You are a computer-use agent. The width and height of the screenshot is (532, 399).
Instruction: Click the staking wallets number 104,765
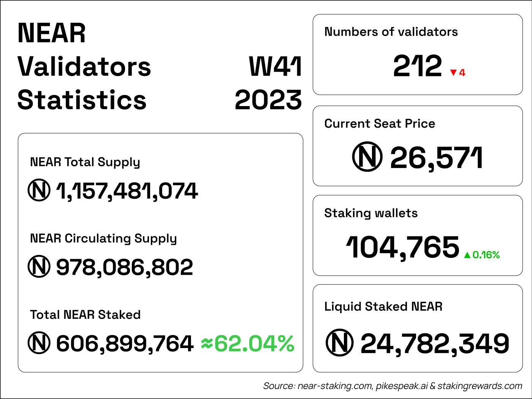[402, 247]
